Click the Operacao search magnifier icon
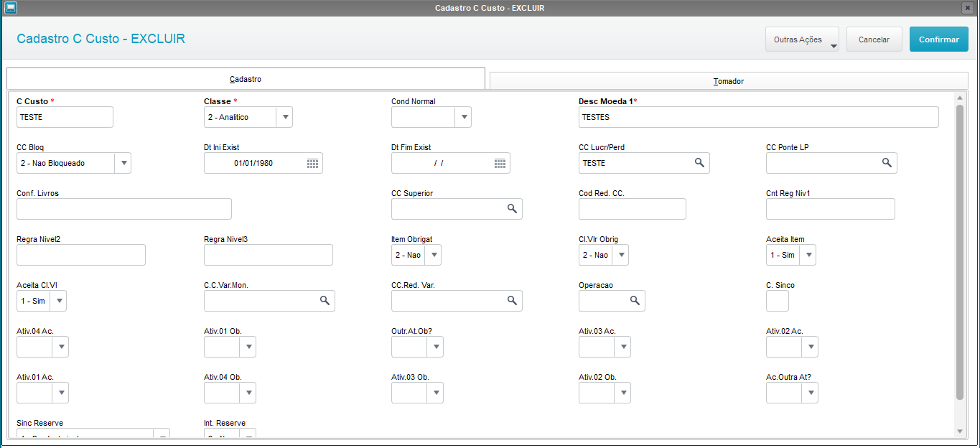980x448 pixels. tap(635, 301)
